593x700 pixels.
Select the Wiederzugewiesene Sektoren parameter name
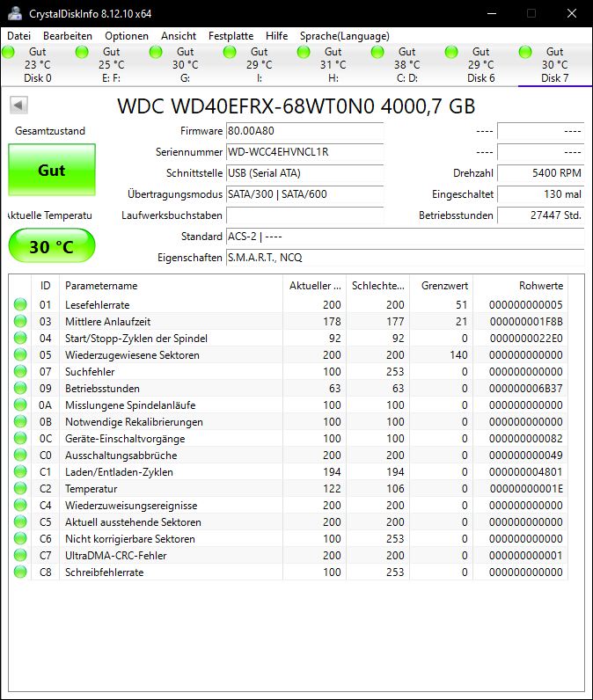click(x=132, y=355)
